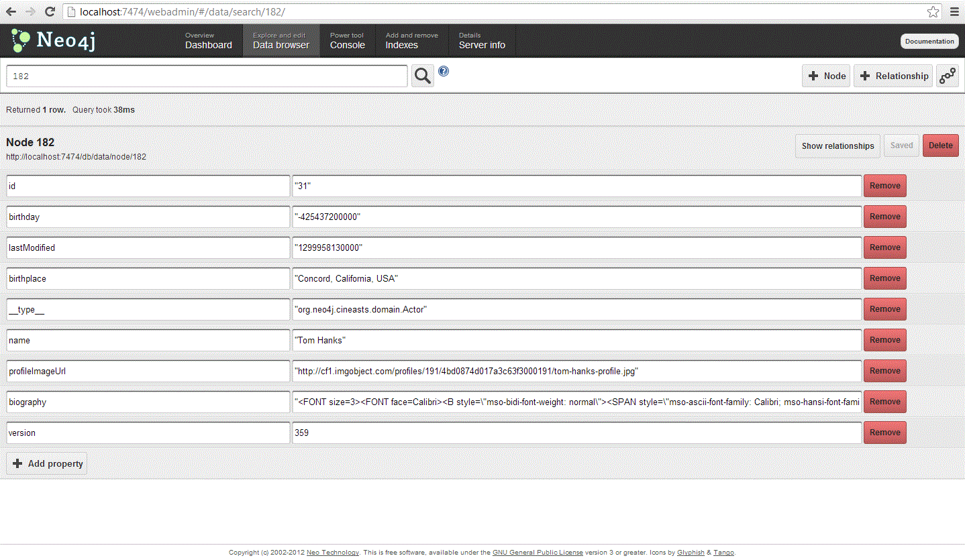This screenshot has width=965, height=560.
Task: Edit the profile image URL value
Action: (577, 371)
